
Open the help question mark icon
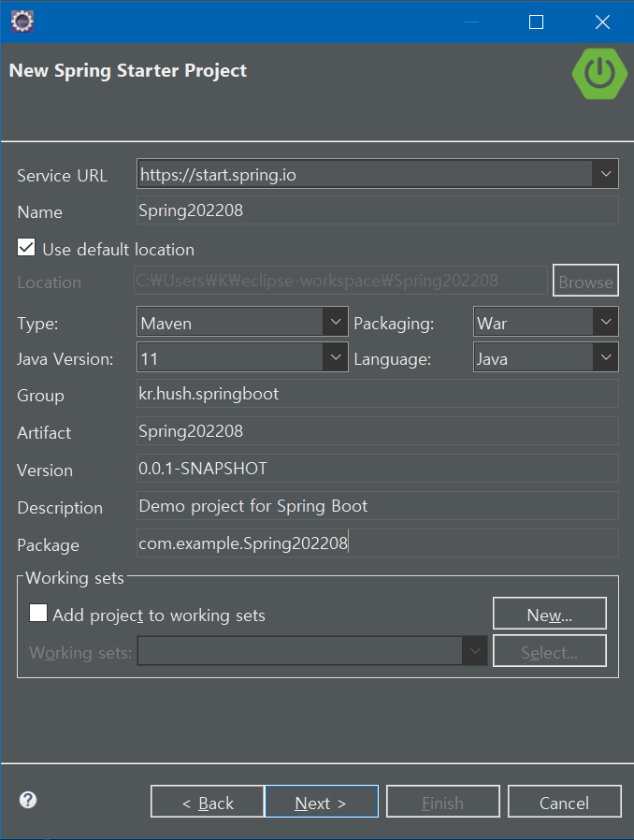tap(28, 800)
